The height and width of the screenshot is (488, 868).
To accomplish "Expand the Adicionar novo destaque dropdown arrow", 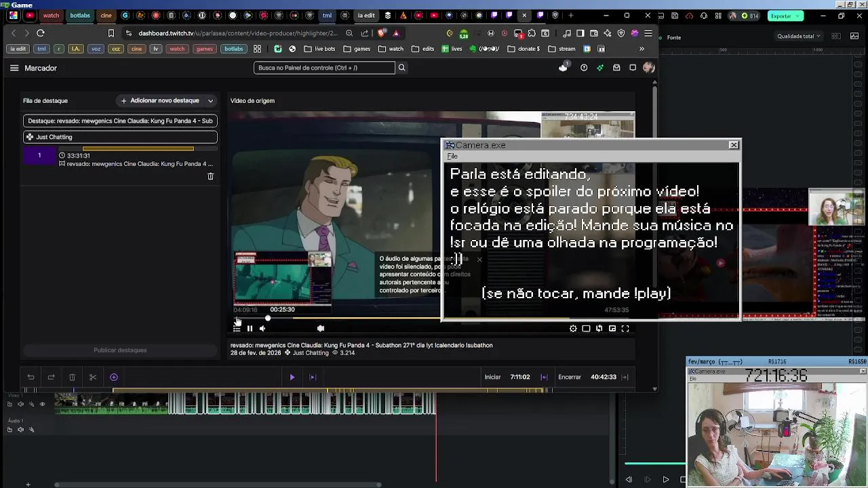I will [210, 101].
